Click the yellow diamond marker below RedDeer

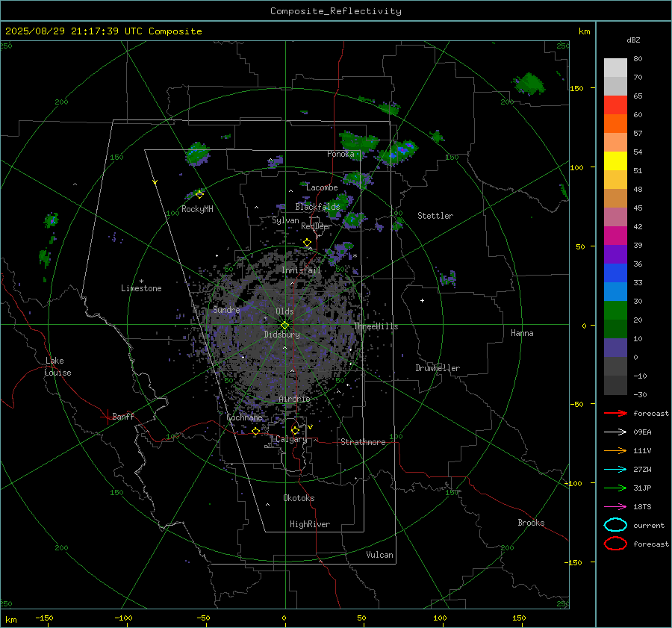(308, 243)
